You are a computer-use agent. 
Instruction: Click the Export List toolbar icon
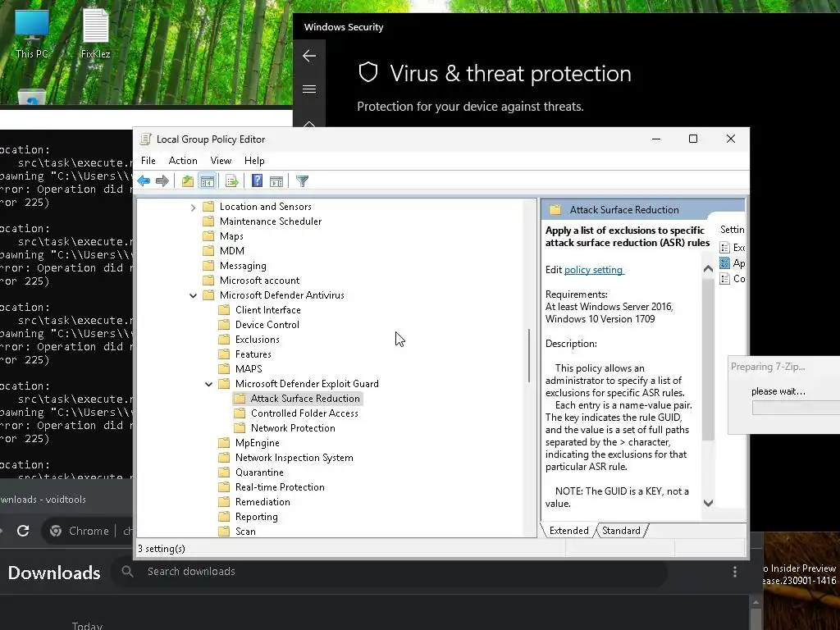coord(231,181)
